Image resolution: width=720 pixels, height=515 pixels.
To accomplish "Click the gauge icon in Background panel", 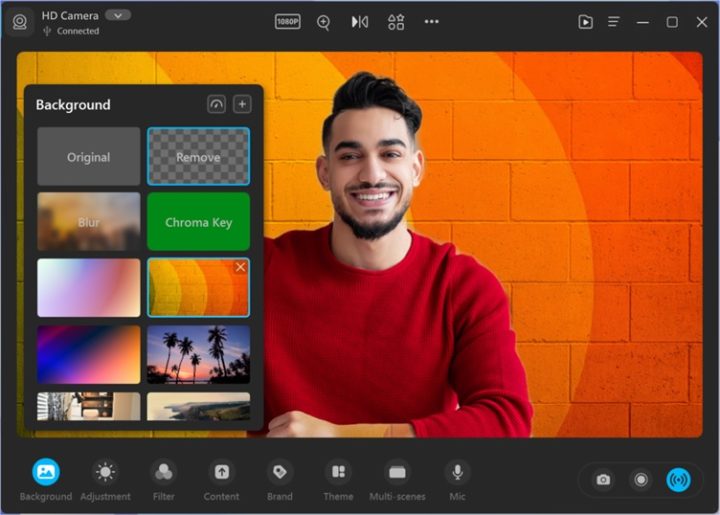I will click(216, 104).
